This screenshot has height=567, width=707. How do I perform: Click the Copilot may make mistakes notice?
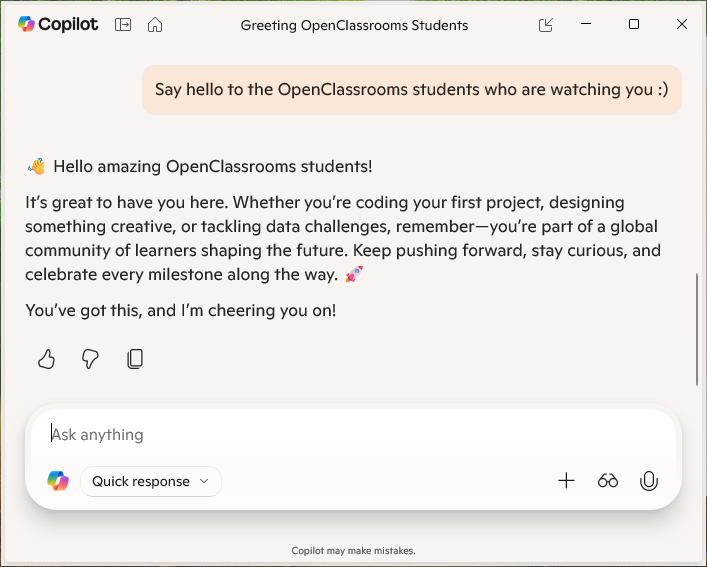[x=354, y=550]
